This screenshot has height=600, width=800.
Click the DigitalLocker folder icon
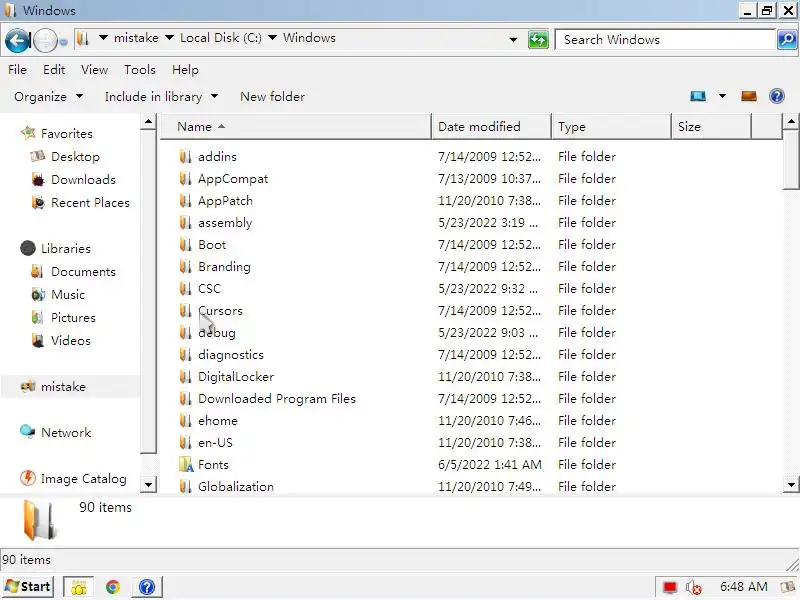point(186,377)
